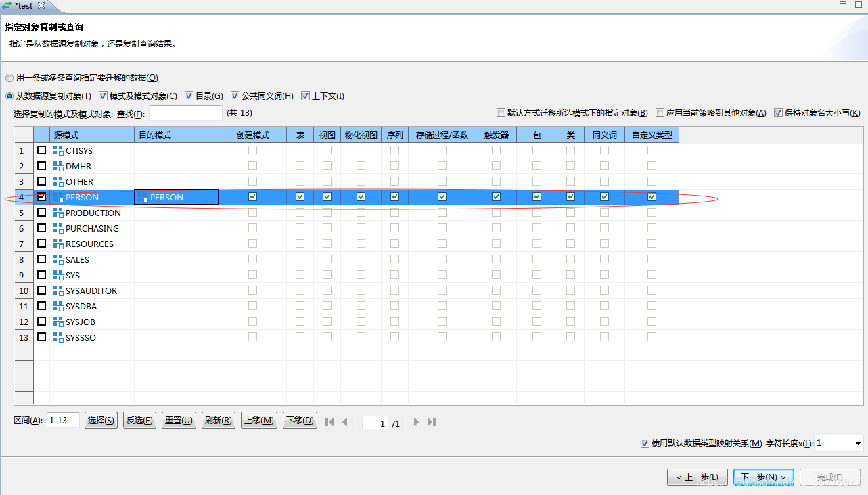Click the PERSON destination schema cell

pyautogui.click(x=177, y=197)
